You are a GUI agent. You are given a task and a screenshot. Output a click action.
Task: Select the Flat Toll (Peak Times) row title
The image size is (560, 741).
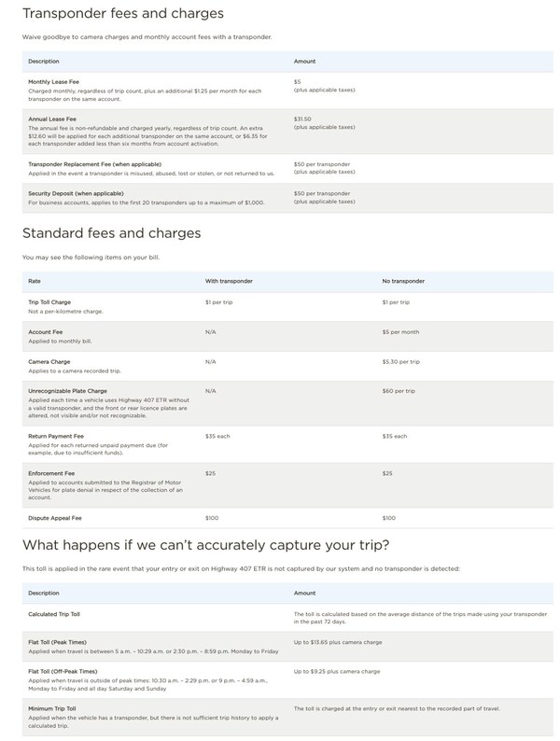coord(61,642)
